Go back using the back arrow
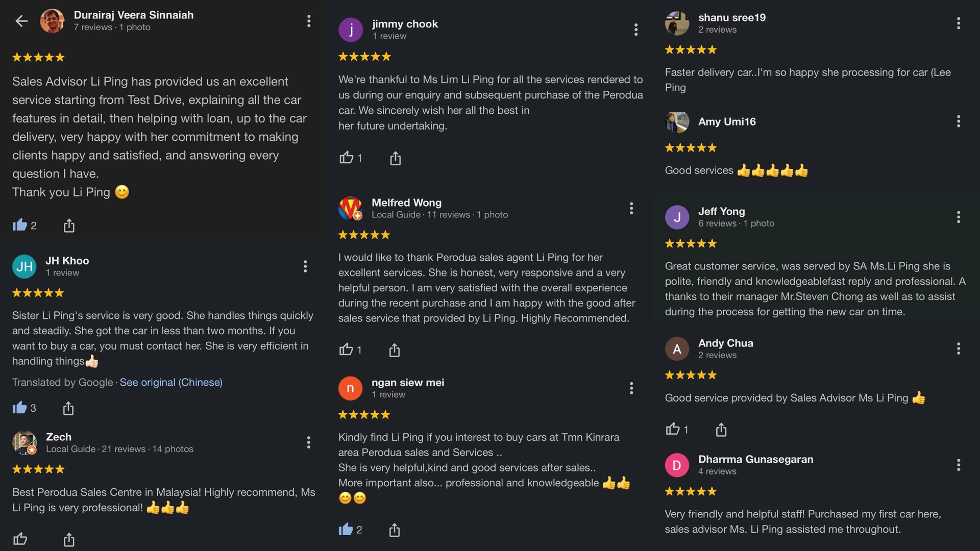980x551 pixels. [x=21, y=21]
